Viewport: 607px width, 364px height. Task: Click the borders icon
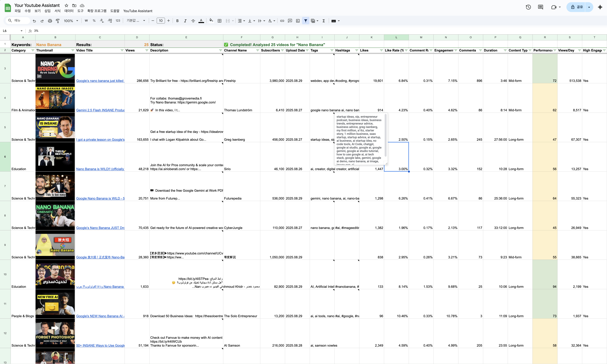220,21
